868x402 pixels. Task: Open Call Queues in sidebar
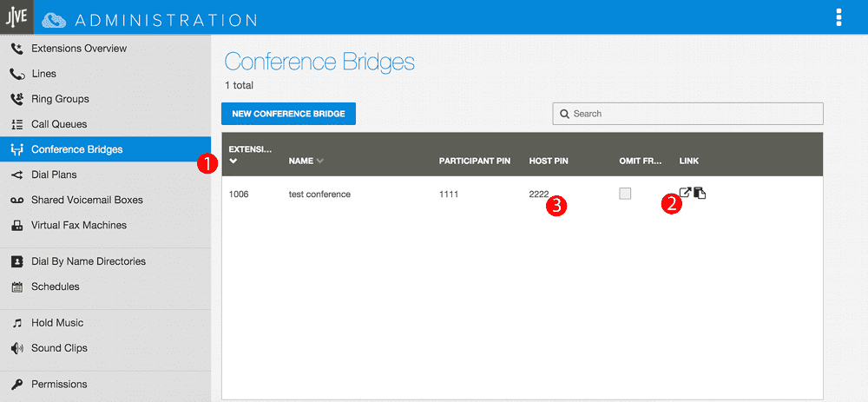coord(59,124)
